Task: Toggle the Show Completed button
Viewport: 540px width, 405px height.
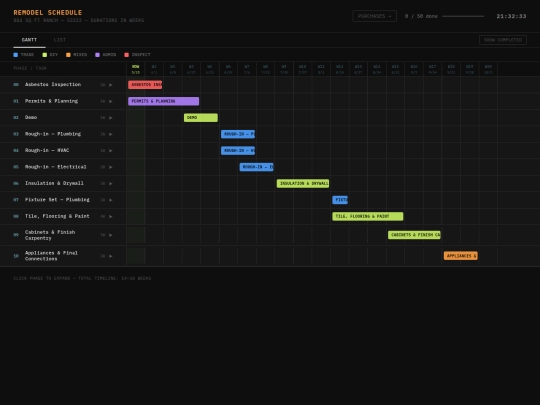Action: click(x=502, y=40)
